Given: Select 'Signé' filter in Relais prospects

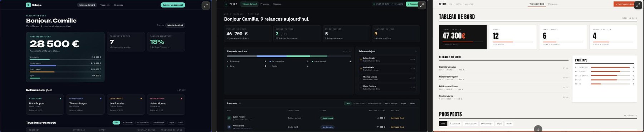Looking at the screenshot, I should pos(499,123).
